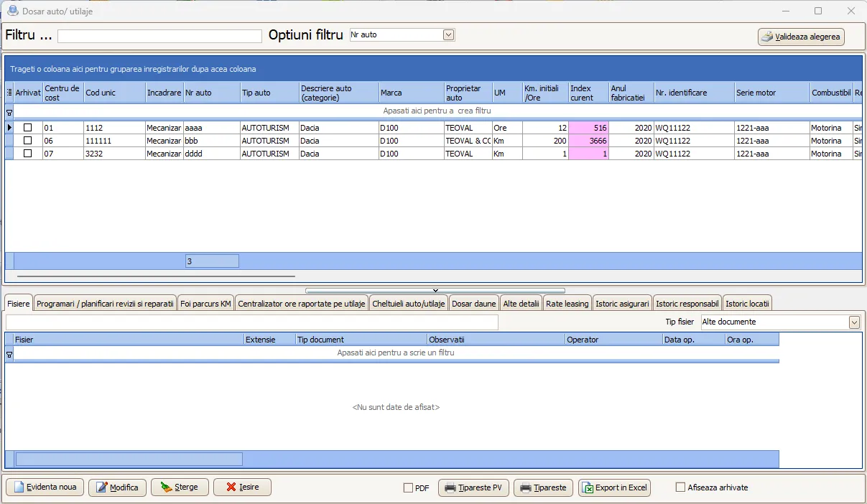Click the printer icon on Tipareste button
This screenshot has width=867, height=504.
[526, 488]
